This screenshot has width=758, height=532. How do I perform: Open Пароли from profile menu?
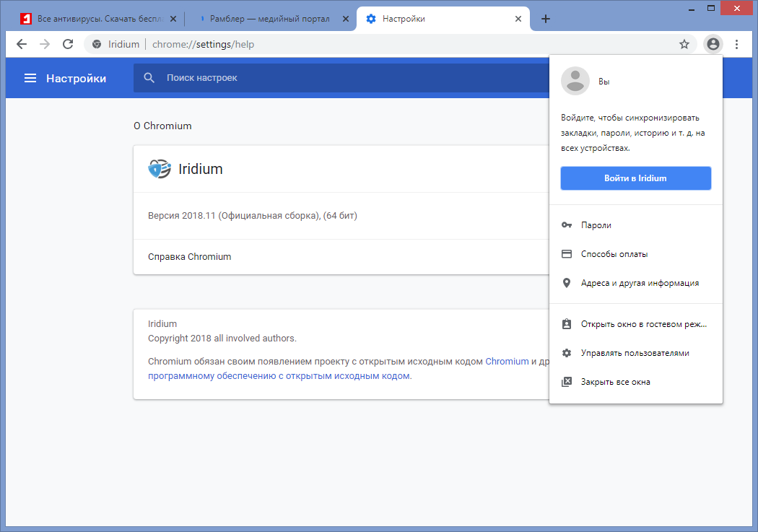click(x=636, y=225)
